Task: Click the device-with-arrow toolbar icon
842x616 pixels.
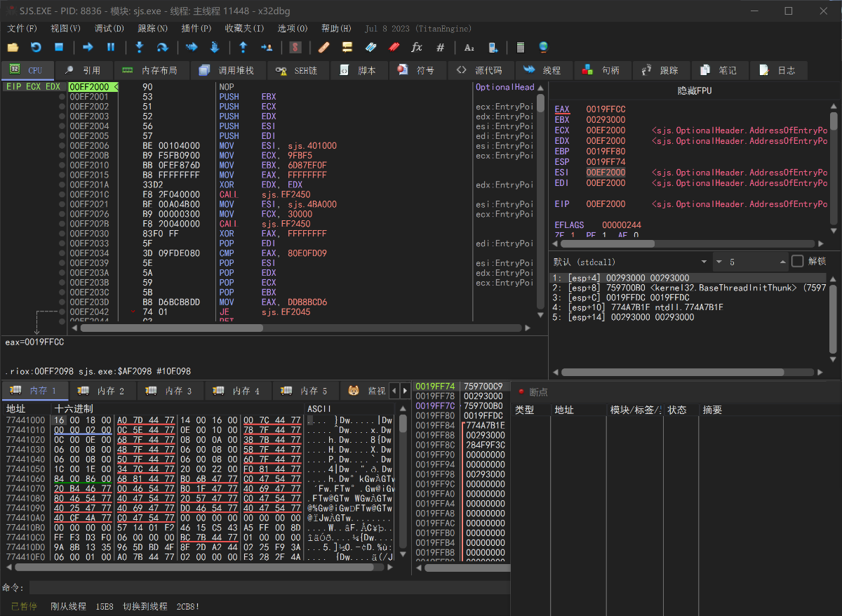Action: [x=493, y=47]
